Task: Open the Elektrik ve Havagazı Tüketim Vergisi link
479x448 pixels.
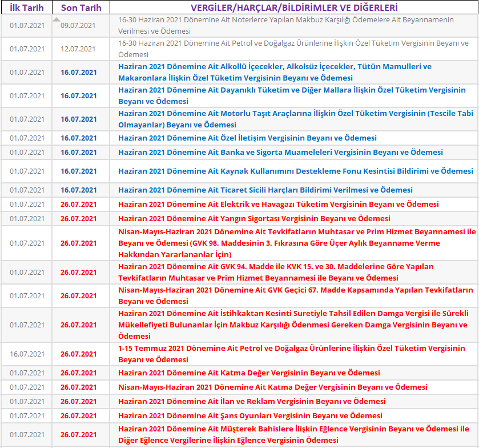Action: [278, 204]
